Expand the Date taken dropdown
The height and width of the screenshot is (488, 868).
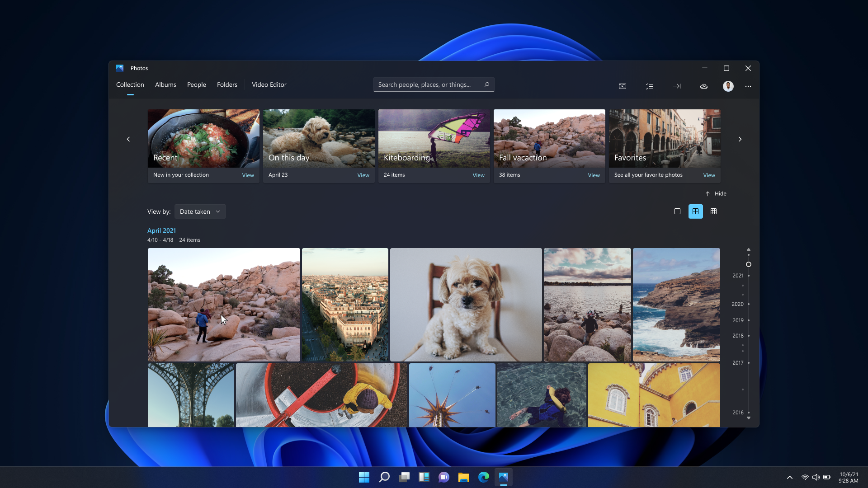point(199,211)
